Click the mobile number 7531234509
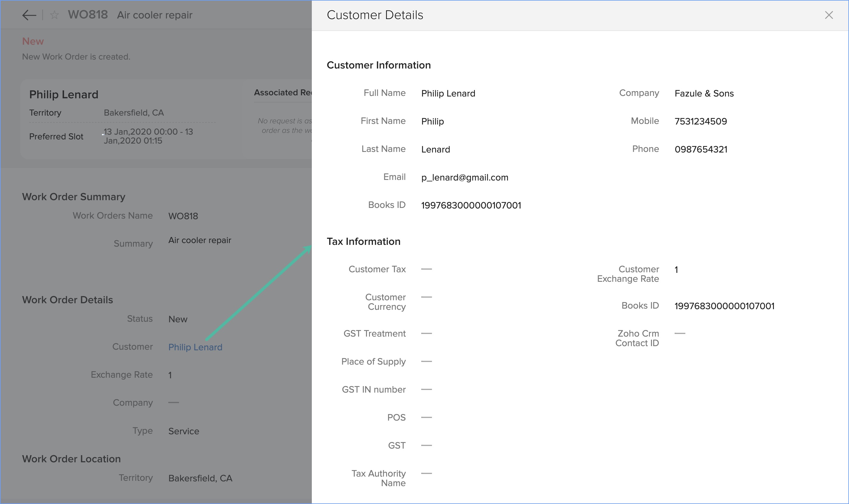 (x=701, y=121)
